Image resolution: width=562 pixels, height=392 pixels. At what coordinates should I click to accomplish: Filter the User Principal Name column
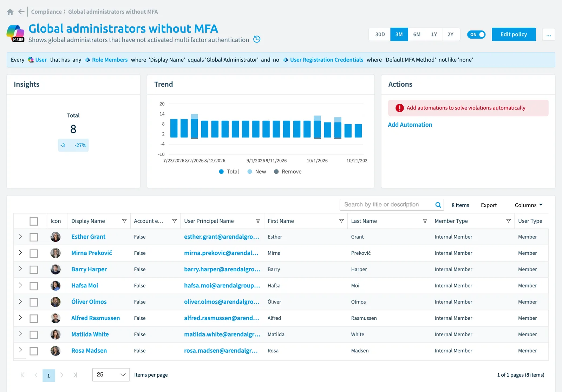pyautogui.click(x=258, y=221)
